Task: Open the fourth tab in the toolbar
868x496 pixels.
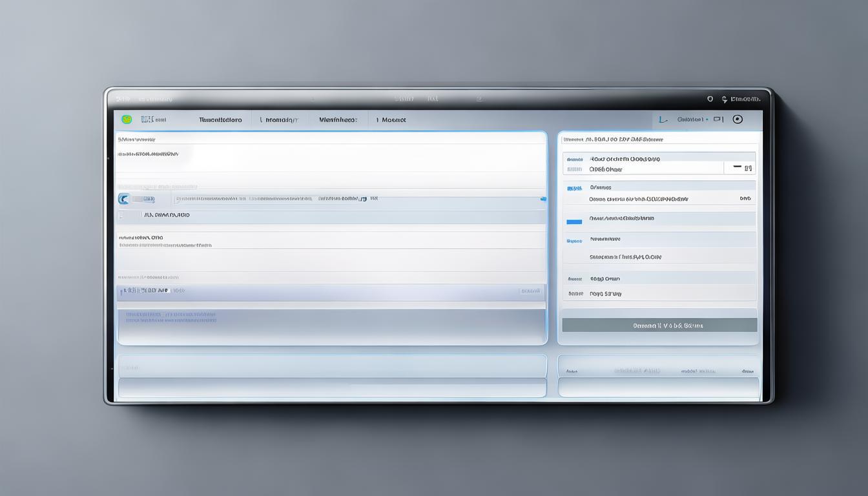Action: 393,120
